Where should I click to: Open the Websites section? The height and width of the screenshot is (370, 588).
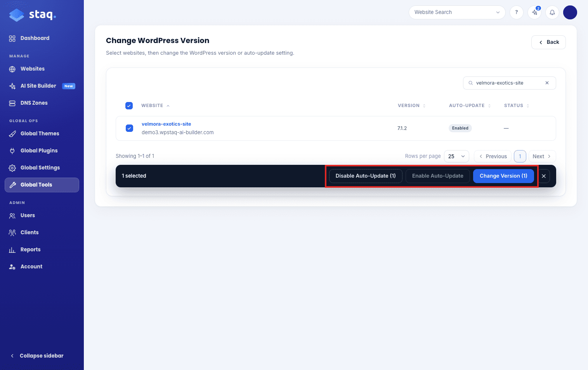tap(42, 69)
